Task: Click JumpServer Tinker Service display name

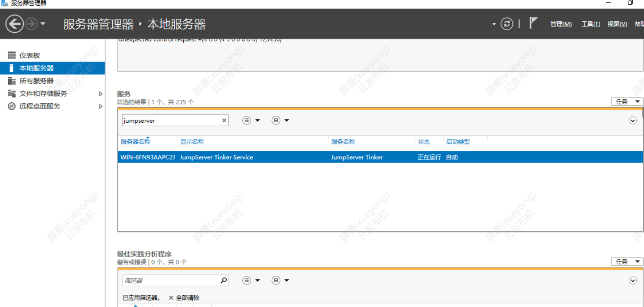Action: point(216,157)
